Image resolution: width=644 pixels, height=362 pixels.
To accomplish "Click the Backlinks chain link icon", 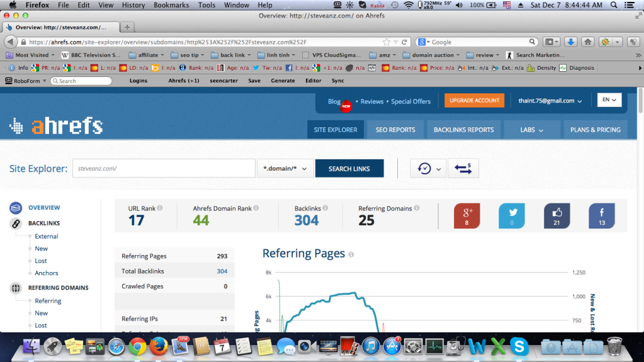I will [16, 223].
